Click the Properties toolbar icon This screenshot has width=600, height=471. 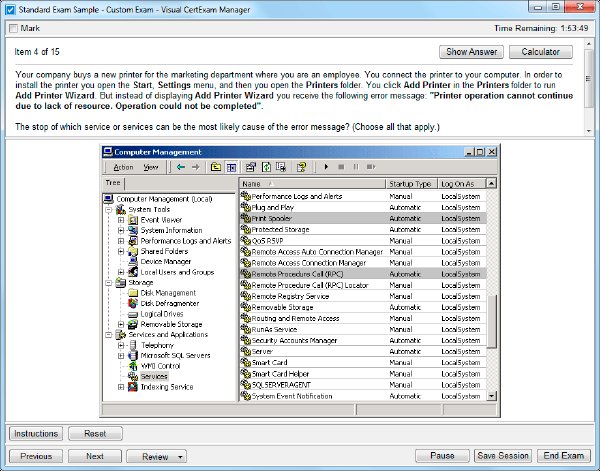(x=251, y=167)
